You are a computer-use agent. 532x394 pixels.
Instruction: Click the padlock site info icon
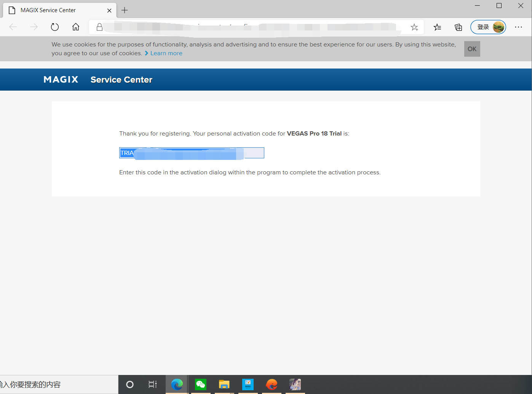click(x=99, y=27)
